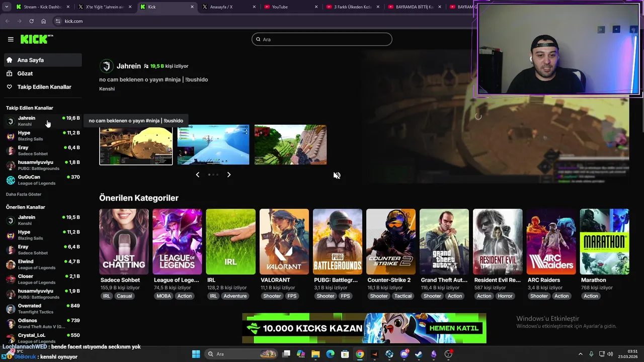
Task: Open Resident Evil category card
Action: (x=498, y=242)
